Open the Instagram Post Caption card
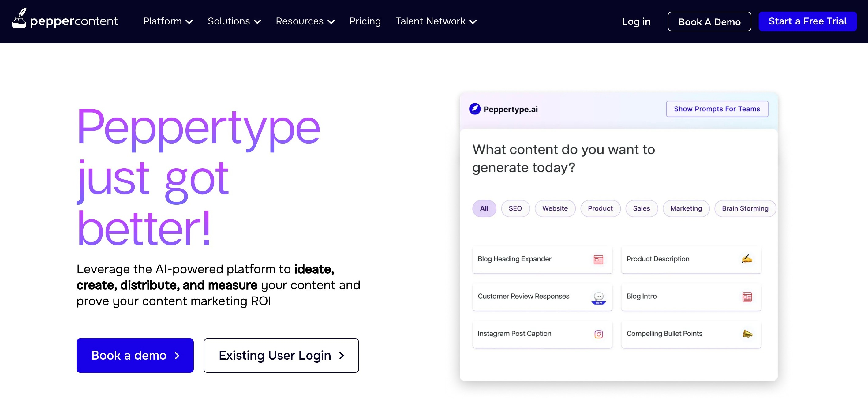868x415 pixels. tap(542, 334)
